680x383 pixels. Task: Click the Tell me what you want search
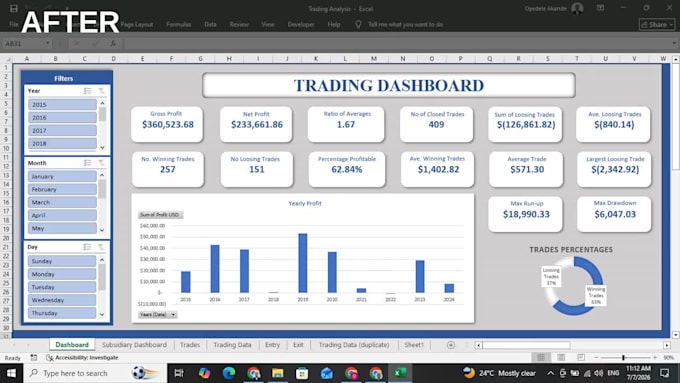pyautogui.click(x=405, y=25)
